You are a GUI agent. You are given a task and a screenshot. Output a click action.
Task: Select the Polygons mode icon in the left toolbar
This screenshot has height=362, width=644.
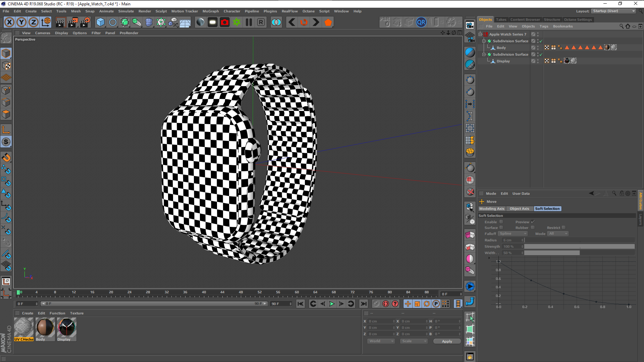tap(6, 115)
